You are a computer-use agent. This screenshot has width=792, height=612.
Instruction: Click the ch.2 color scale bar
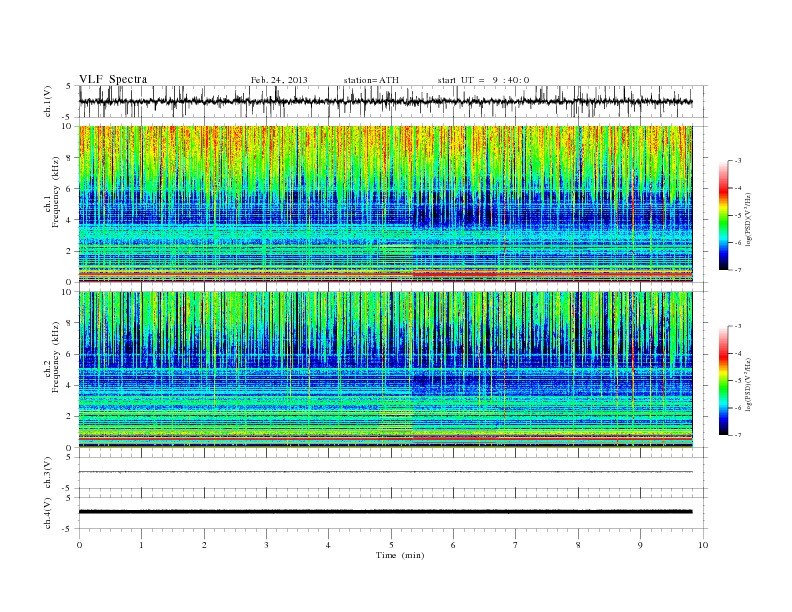click(724, 380)
